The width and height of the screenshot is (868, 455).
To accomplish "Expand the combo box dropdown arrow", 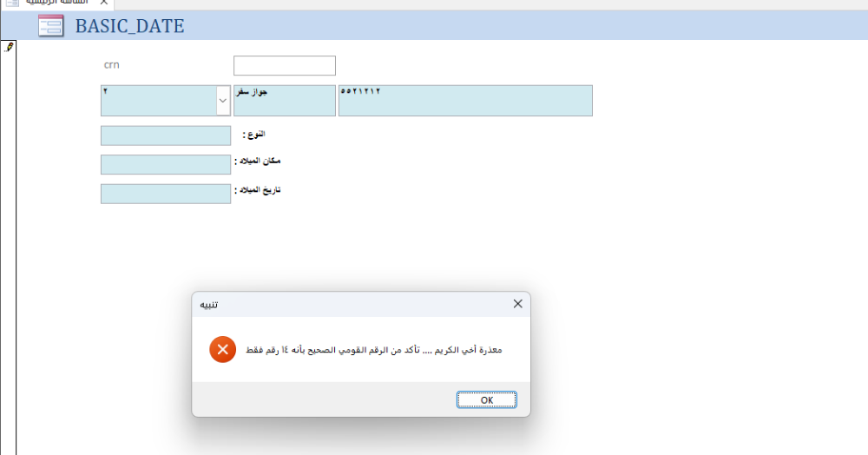I will click(223, 101).
